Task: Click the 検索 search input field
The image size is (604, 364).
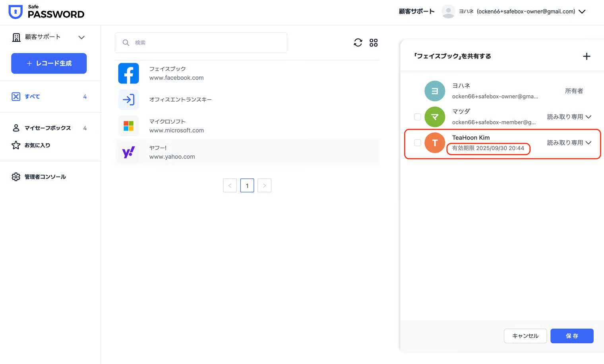Action: tap(207, 43)
